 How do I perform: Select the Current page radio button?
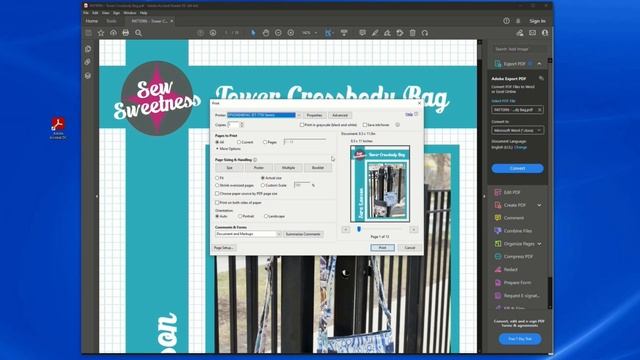point(239,142)
